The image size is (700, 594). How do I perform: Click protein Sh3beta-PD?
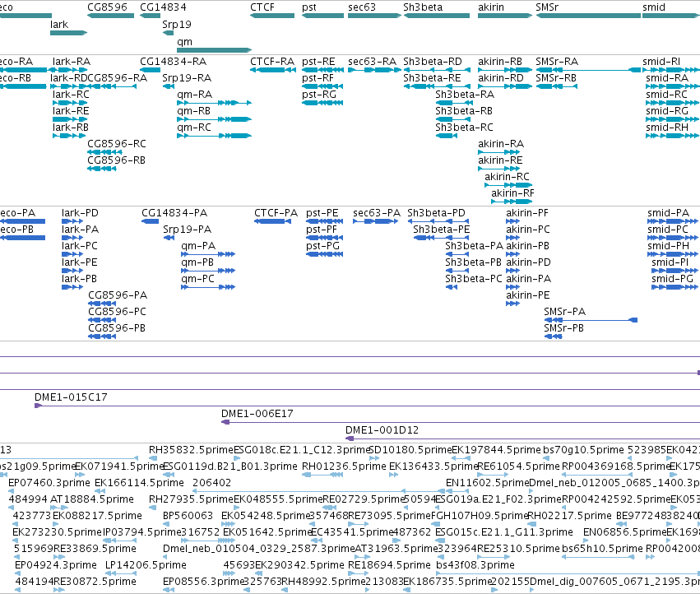(436, 213)
